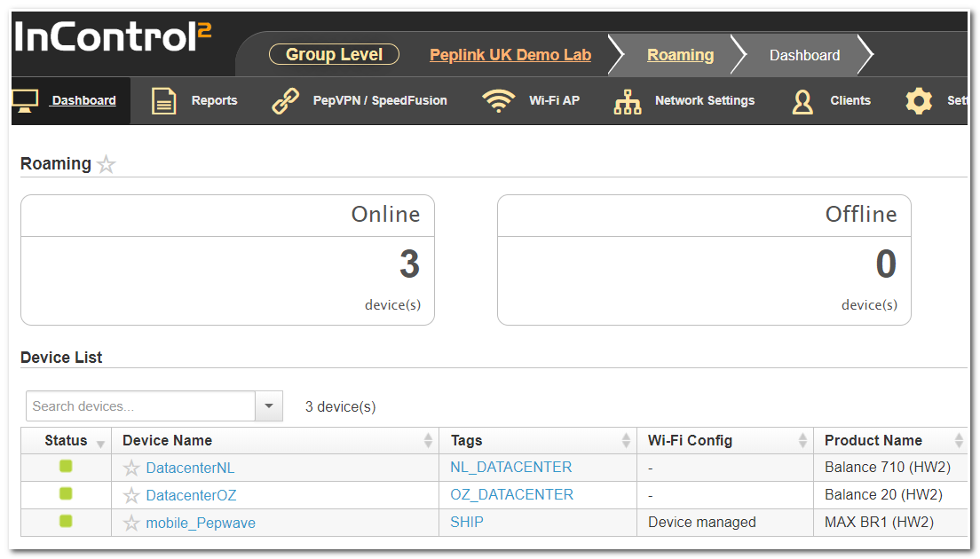Click the Reports document icon
The image size is (980, 559).
pyautogui.click(x=163, y=101)
